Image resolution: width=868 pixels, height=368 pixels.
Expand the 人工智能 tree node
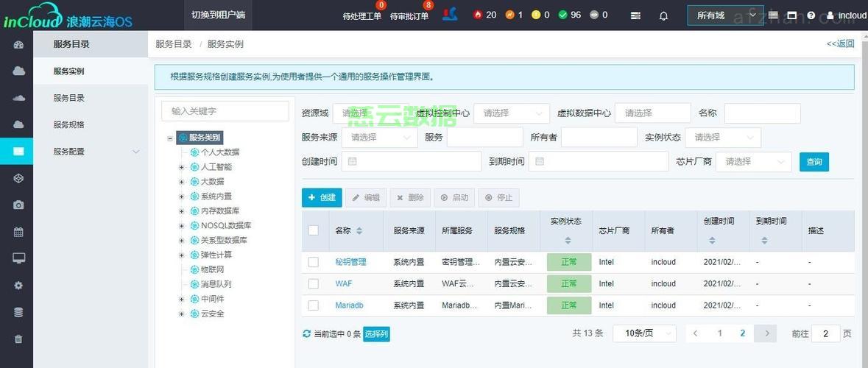point(182,167)
